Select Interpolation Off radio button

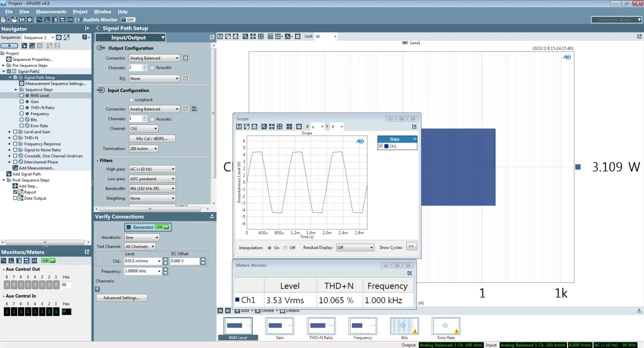(285, 248)
